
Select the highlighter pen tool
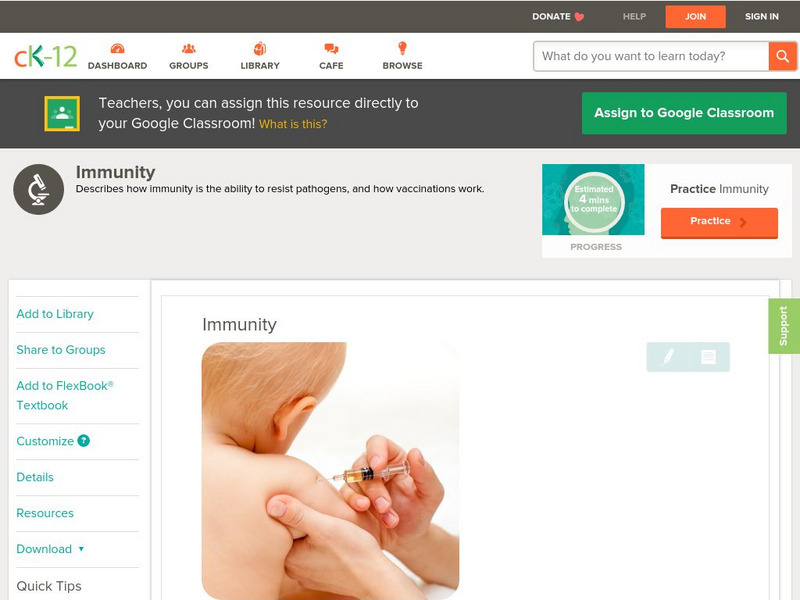(668, 357)
